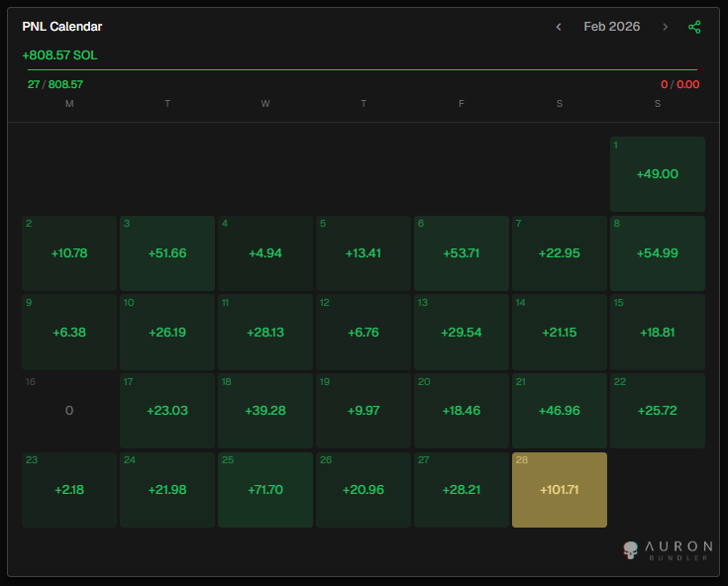Viewport: 728px width, 586px height.
Task: Share the PNL calendar
Action: (694, 27)
